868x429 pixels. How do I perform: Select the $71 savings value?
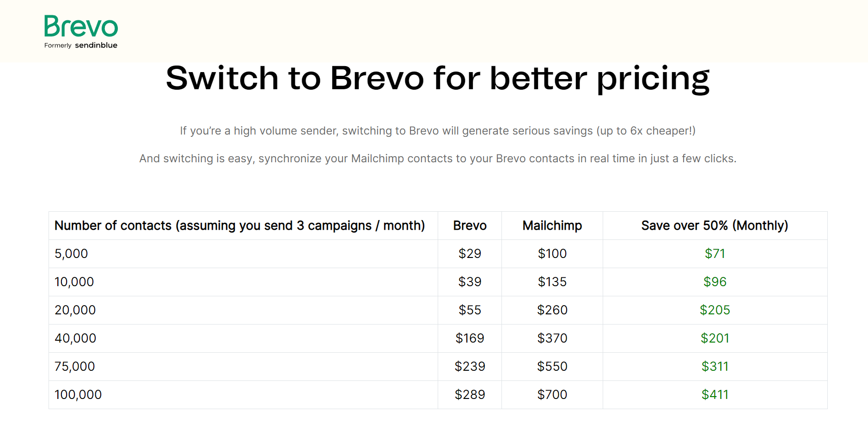pyautogui.click(x=715, y=254)
